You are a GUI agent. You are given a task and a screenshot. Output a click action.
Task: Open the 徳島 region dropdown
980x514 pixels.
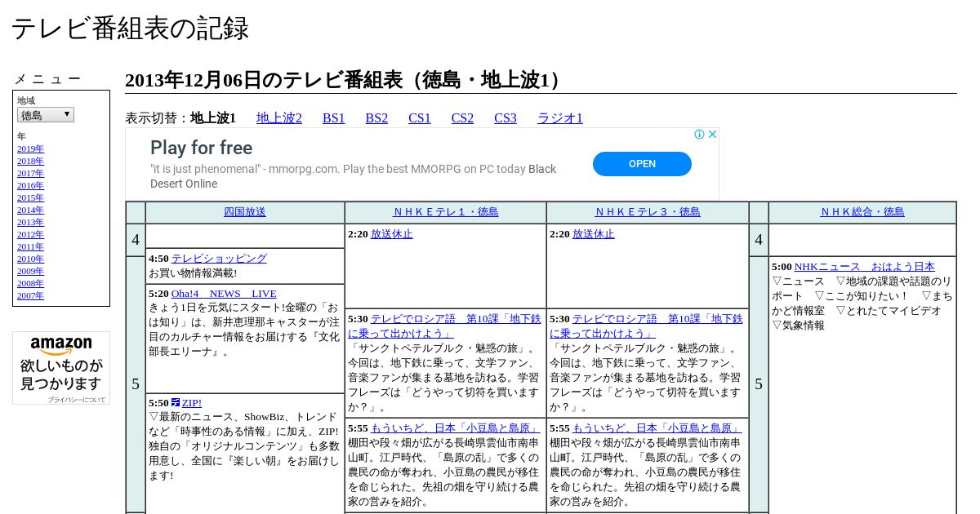pos(46,115)
